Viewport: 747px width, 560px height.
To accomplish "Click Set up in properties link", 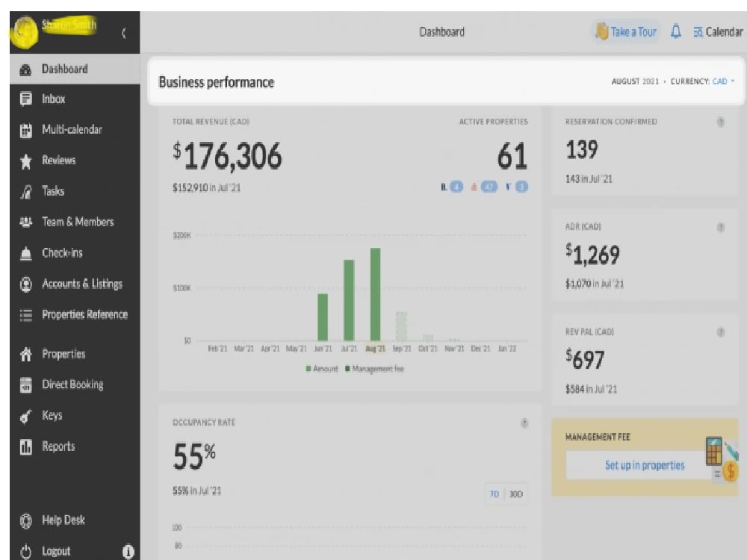I will (x=645, y=465).
